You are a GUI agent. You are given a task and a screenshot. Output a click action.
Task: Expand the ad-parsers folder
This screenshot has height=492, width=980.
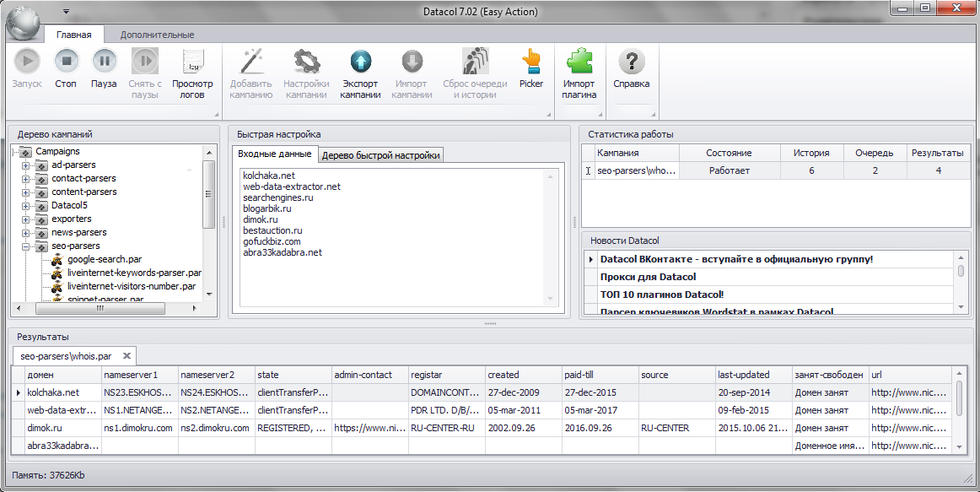tap(25, 165)
